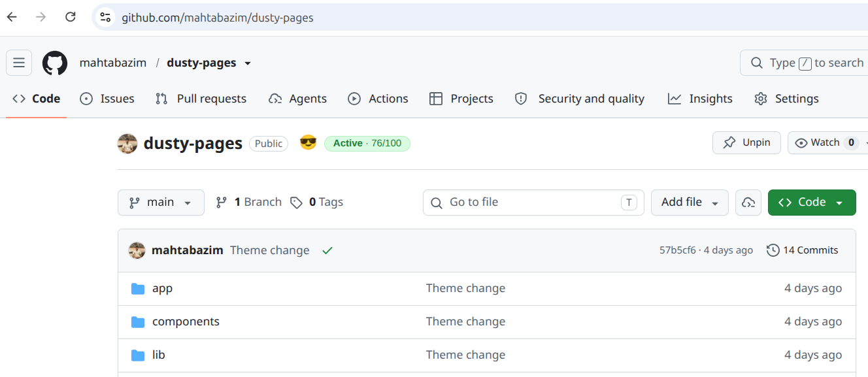868x377 pixels.
Task: View the 0 Tags link
Action: (x=316, y=203)
